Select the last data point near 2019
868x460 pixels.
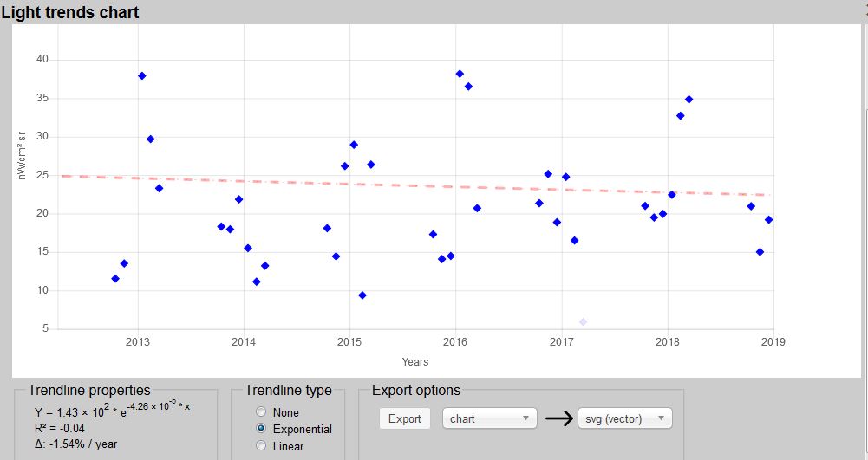point(768,220)
